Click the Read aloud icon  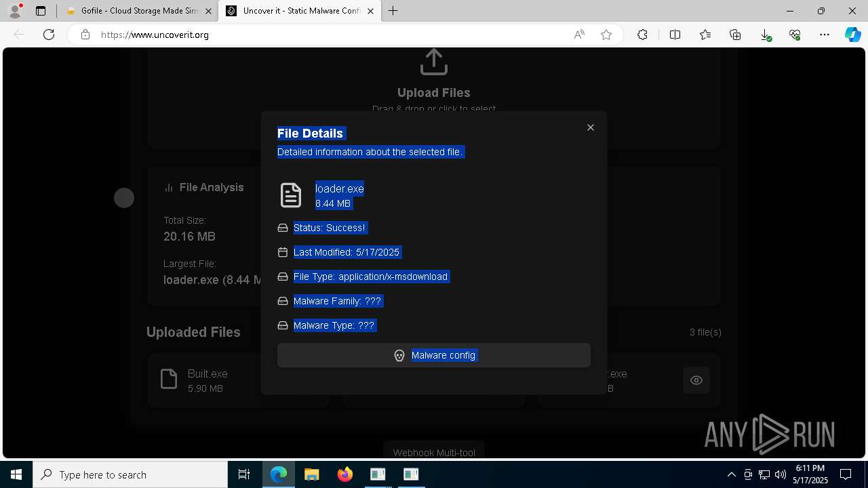[579, 35]
